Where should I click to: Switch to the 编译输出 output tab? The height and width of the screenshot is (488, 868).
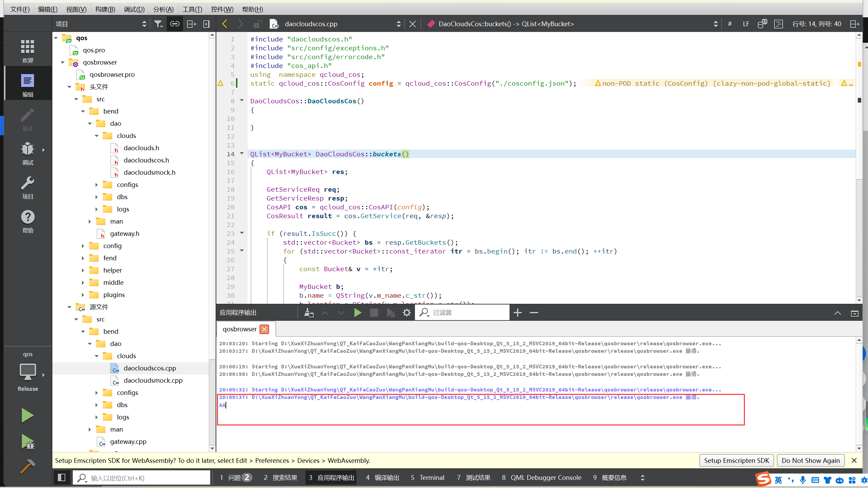tap(383, 477)
